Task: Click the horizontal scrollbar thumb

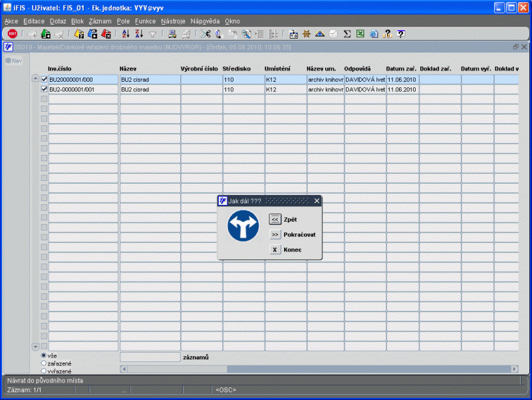Action: point(177,369)
